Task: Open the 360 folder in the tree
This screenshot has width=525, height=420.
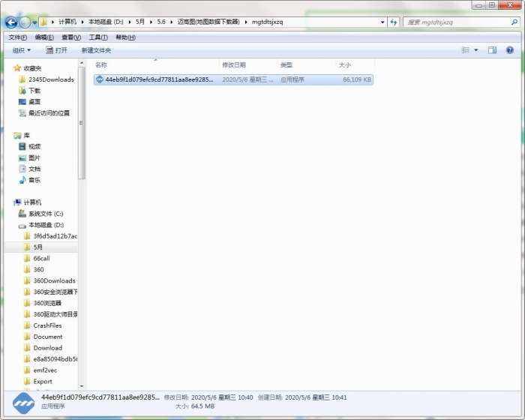Action: [x=38, y=269]
